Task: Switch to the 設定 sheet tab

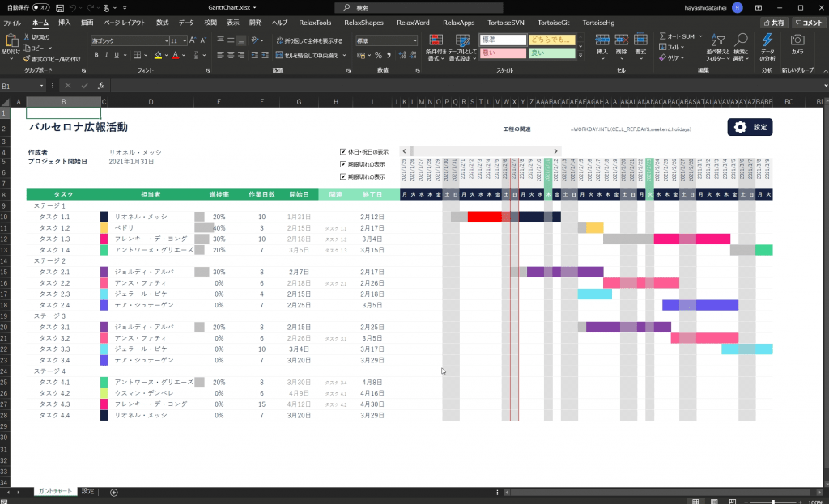Action: tap(87, 491)
